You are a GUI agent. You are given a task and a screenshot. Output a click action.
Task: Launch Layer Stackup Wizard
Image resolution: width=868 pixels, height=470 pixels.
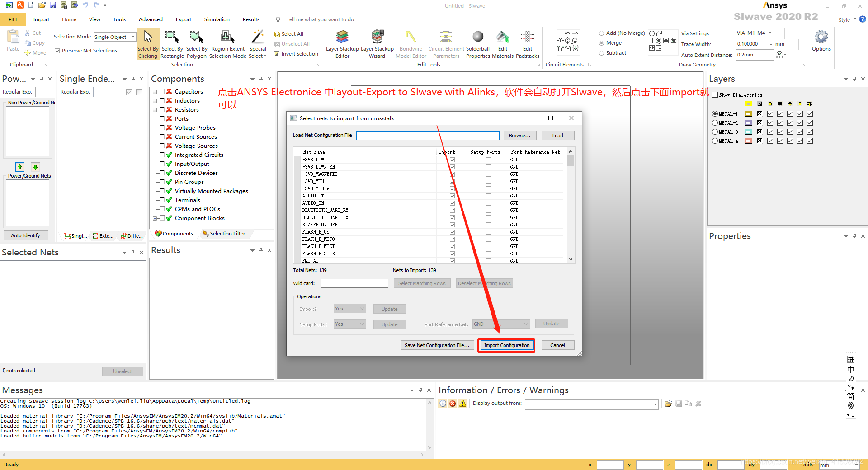377,44
